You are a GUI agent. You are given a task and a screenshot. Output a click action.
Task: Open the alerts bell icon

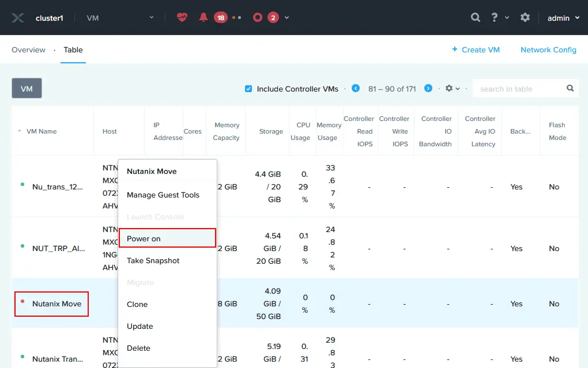pyautogui.click(x=203, y=17)
